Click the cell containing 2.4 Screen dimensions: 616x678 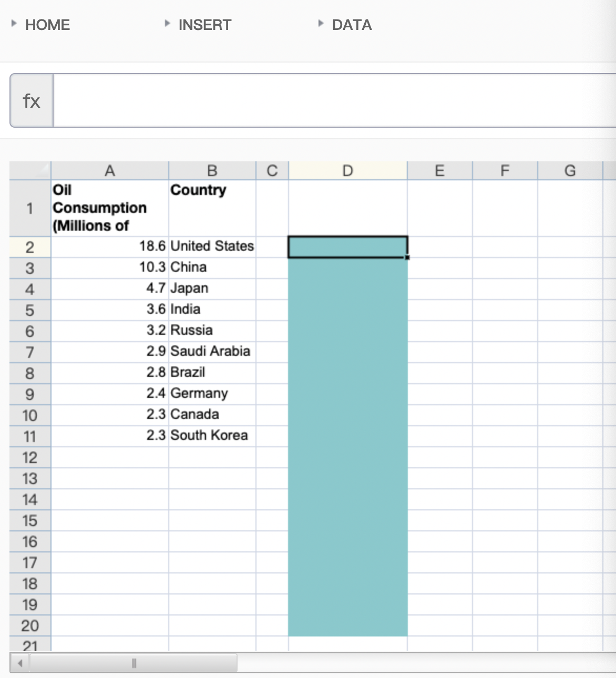110,394
